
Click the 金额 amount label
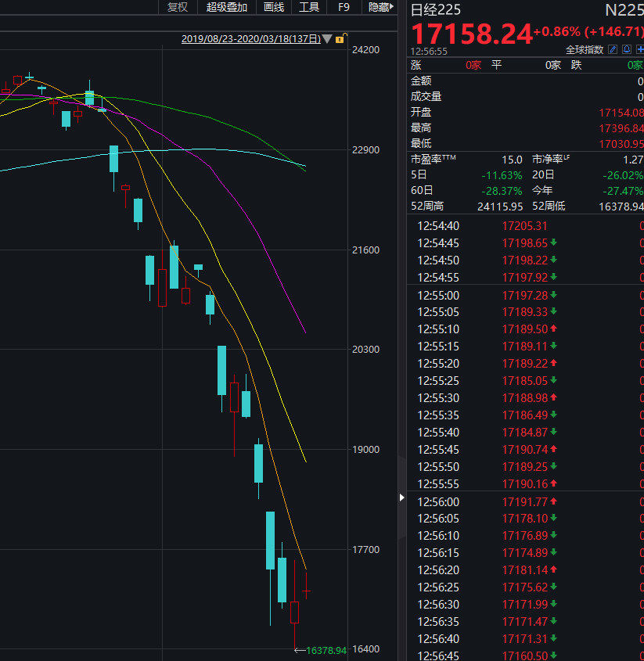(421, 81)
